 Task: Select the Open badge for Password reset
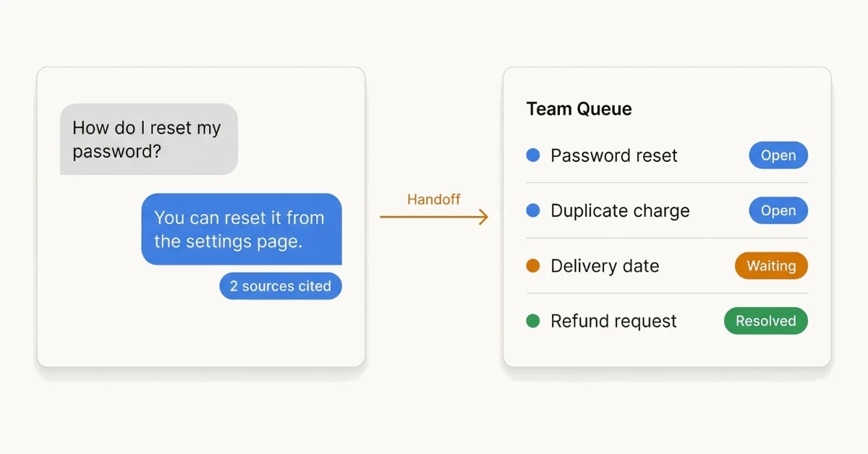(x=778, y=155)
